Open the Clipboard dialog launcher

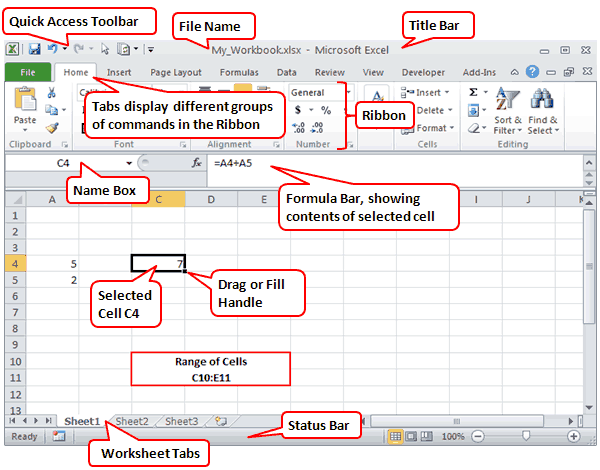[x=65, y=145]
